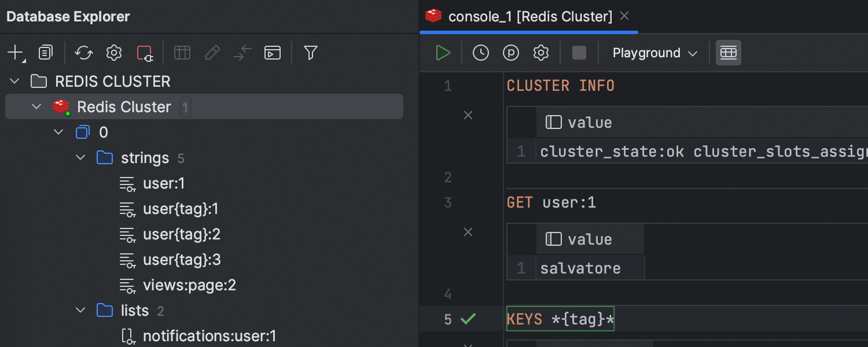Collapse the lists folder
868x347 pixels.
click(x=81, y=311)
